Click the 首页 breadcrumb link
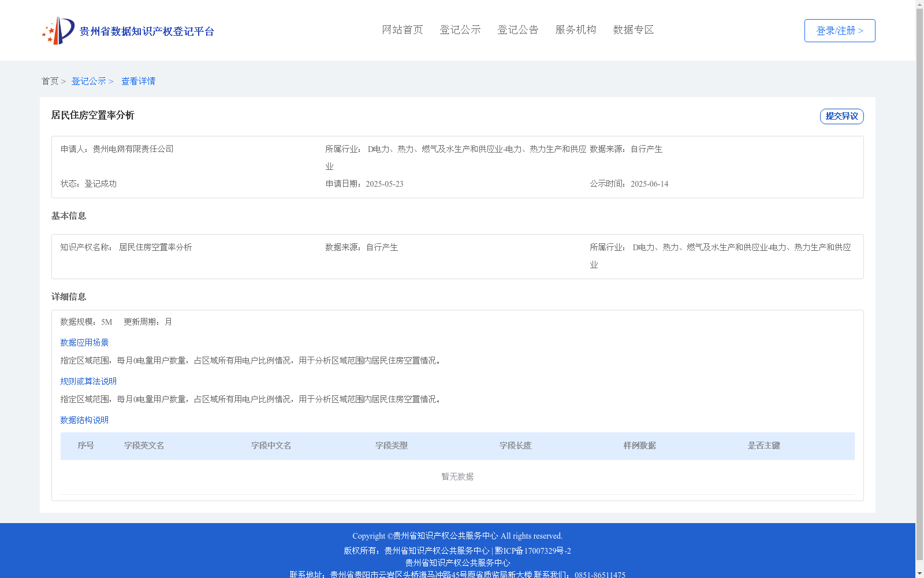The height and width of the screenshot is (578, 924). [x=50, y=81]
